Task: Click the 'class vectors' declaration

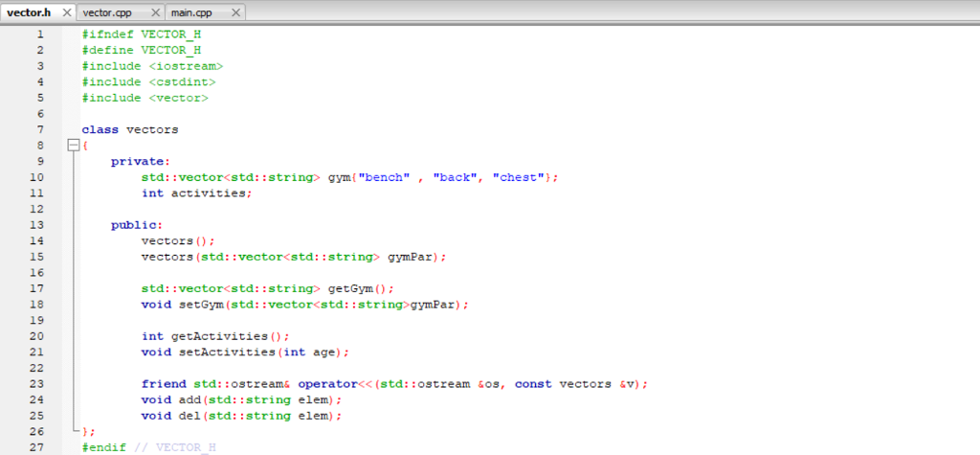Action: tap(130, 130)
